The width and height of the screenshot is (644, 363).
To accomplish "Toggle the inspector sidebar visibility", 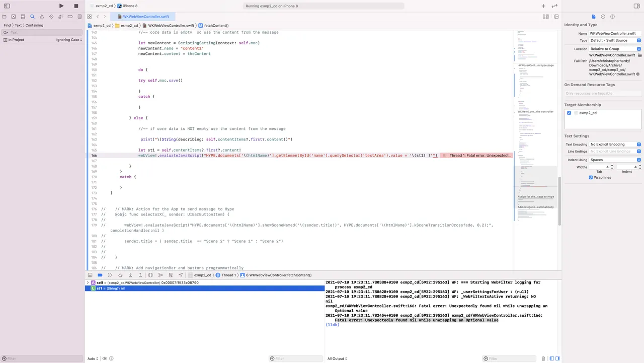I will click(637, 6).
